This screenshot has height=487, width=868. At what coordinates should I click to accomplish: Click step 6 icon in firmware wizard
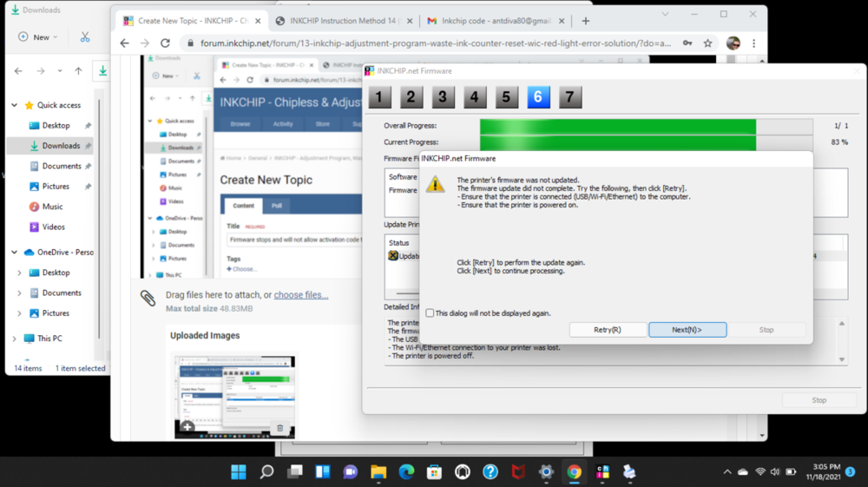point(537,97)
